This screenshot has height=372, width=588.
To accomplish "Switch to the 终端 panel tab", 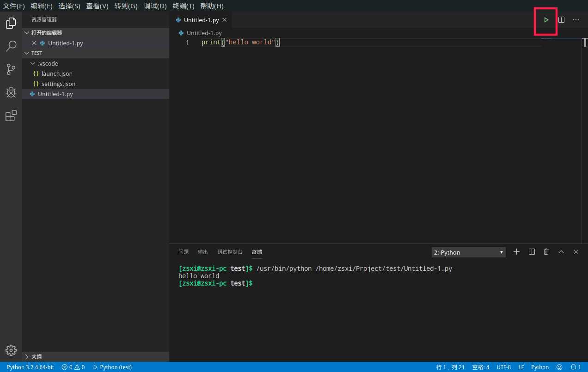I will click(x=257, y=252).
